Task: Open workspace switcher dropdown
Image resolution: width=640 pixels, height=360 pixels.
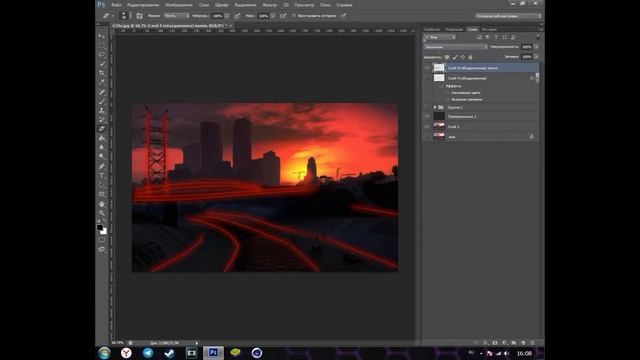Action: 509,16
